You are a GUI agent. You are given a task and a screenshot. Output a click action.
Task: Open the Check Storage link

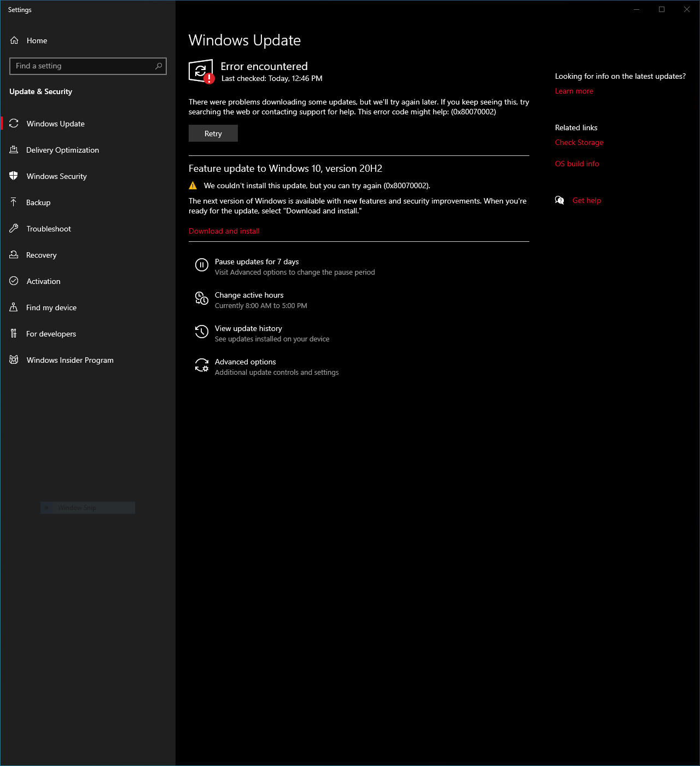579,143
